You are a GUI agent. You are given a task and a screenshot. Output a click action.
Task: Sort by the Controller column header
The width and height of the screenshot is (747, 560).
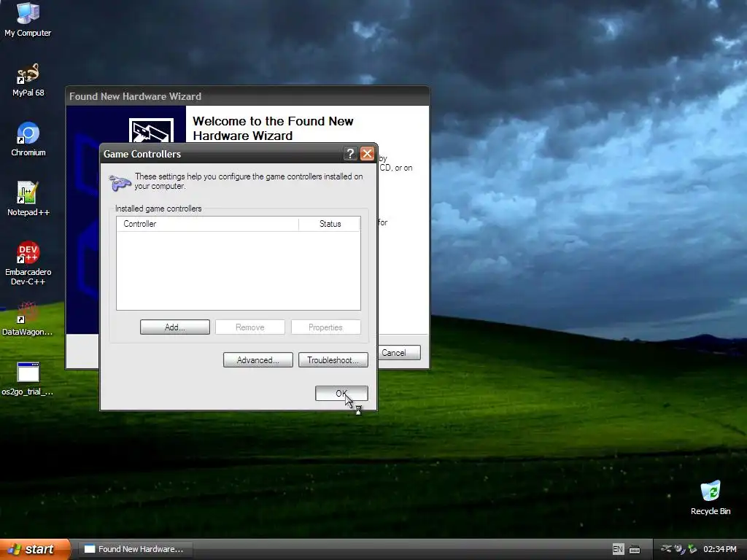[207, 224]
